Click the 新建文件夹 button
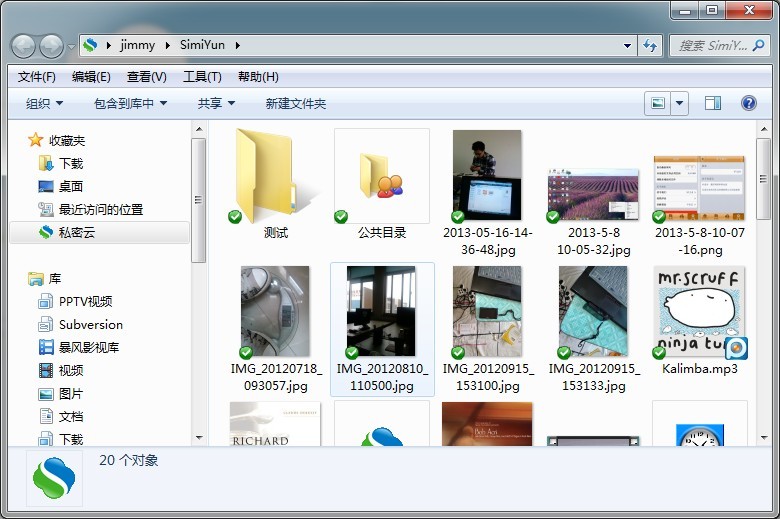Screen dimensions: 780x519 [x=295, y=104]
